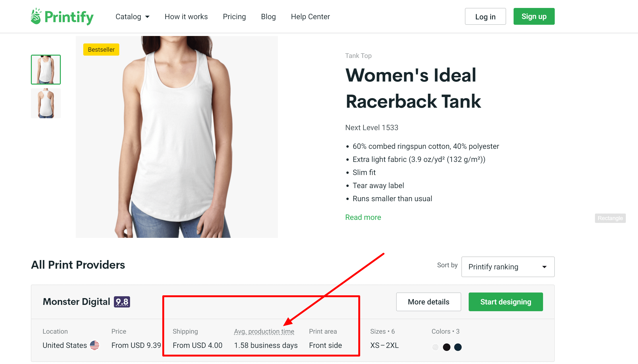Viewport: 638px width, 364px height.
Task: Click the Start designing button
Action: click(x=505, y=302)
